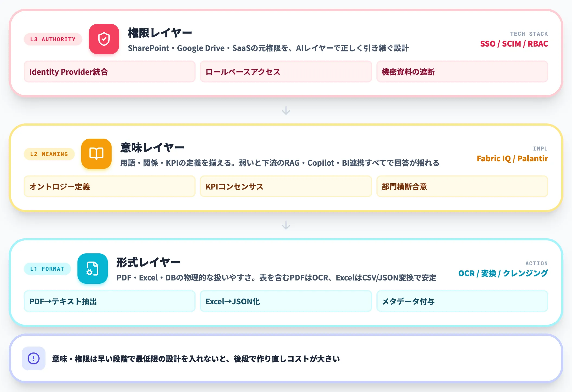Screen dimensions: 572x392
Task: Click the red shield icon for 権限レイヤー
Action: click(x=104, y=39)
